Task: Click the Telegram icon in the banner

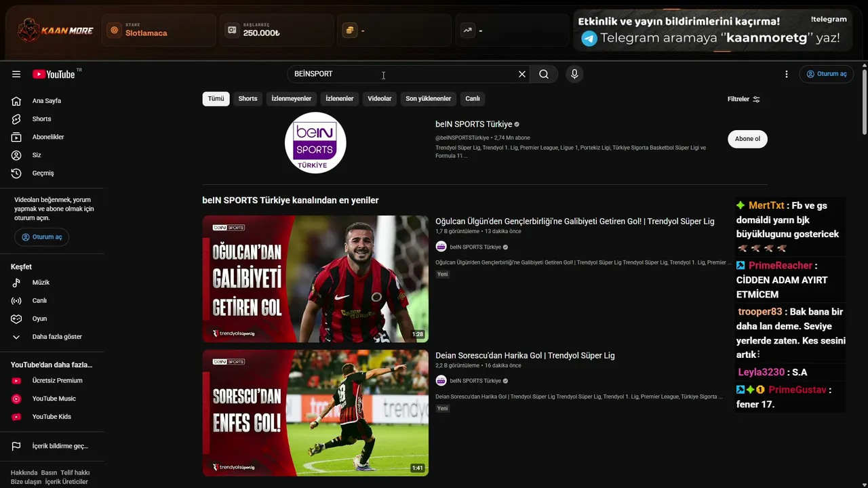Action: coord(589,39)
